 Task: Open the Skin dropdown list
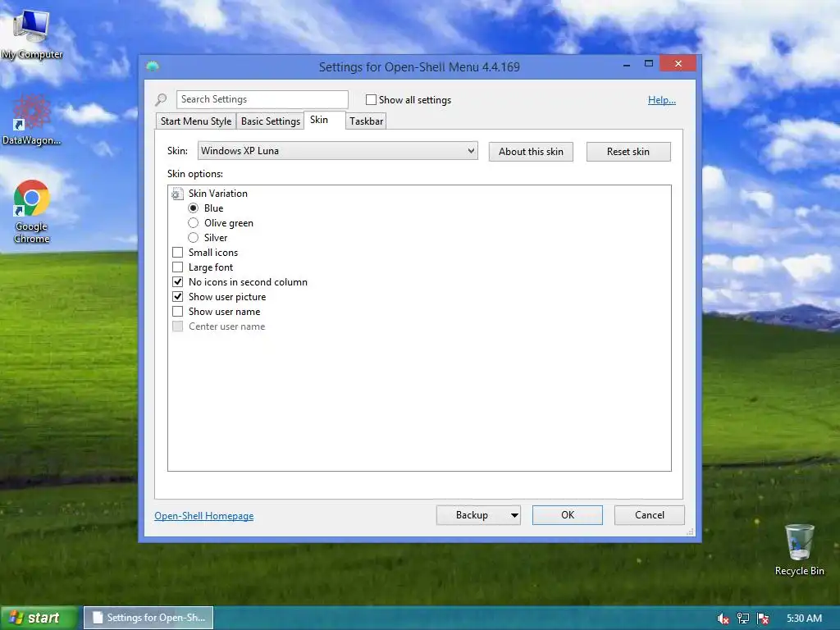[337, 151]
